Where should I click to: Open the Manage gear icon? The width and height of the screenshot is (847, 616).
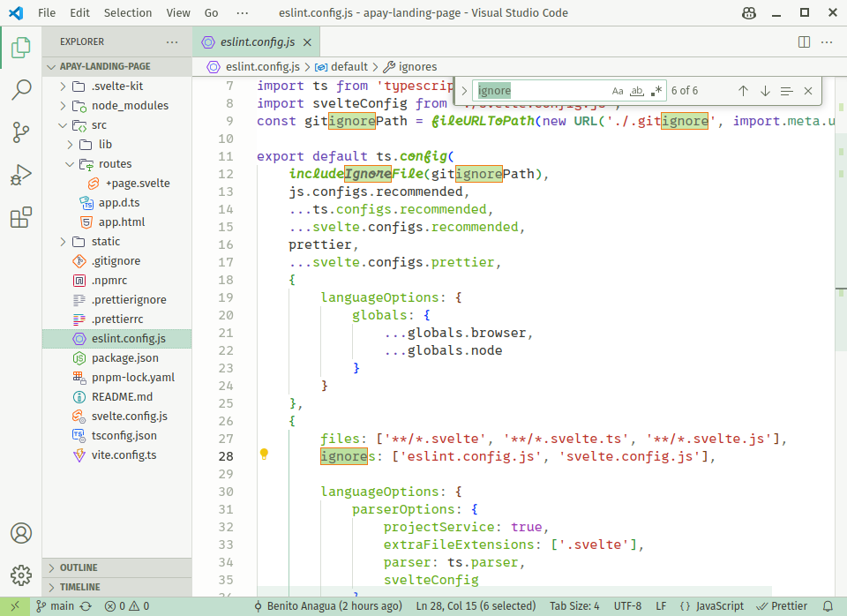pyautogui.click(x=21, y=575)
